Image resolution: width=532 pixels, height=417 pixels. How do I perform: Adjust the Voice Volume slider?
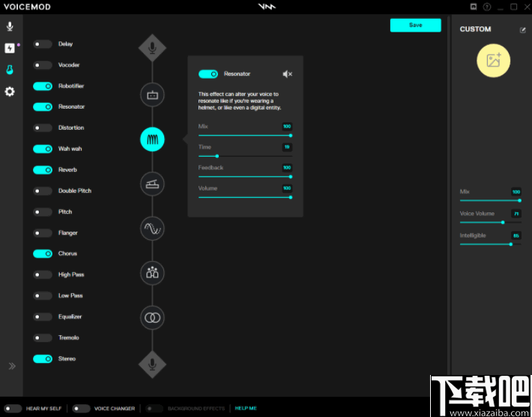click(x=490, y=223)
